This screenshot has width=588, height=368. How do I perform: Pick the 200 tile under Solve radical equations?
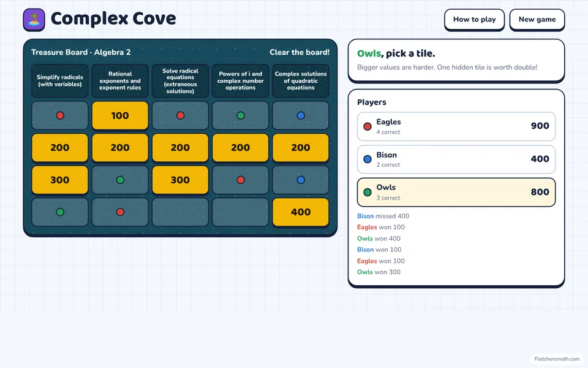(x=180, y=148)
